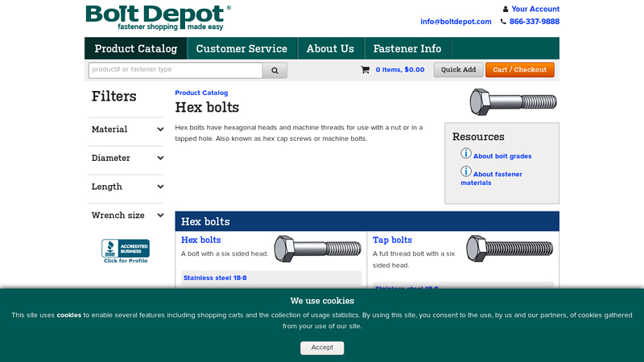The image size is (644, 362).
Task: Accept the cookies notice
Action: (x=322, y=348)
